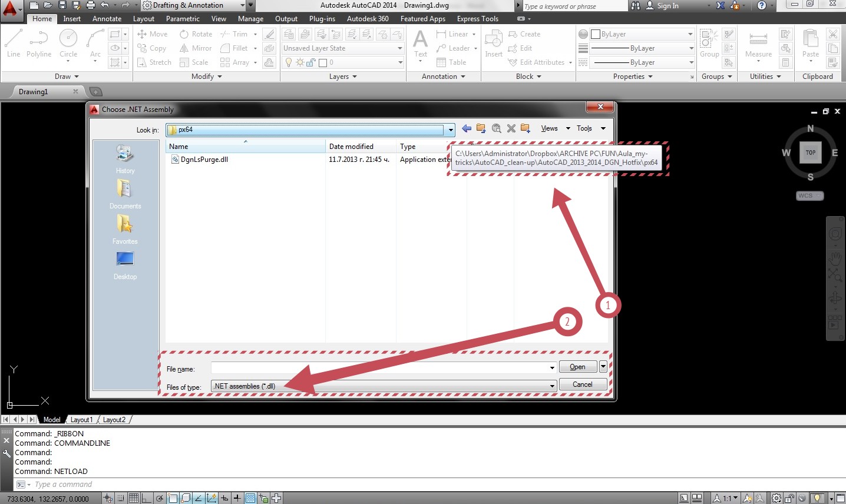Toggle Snap Mode in status bar
Viewport: 846px width, 504px height.
121,498
